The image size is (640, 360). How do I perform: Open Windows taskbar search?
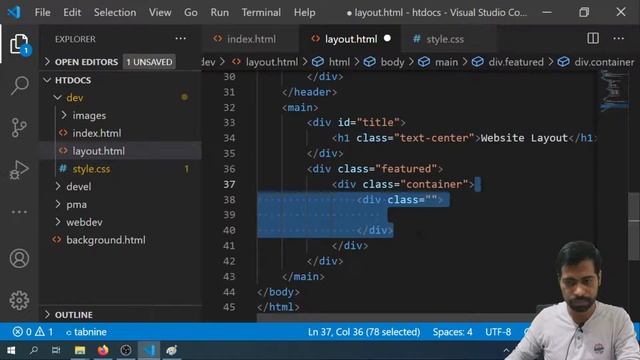tap(34, 350)
